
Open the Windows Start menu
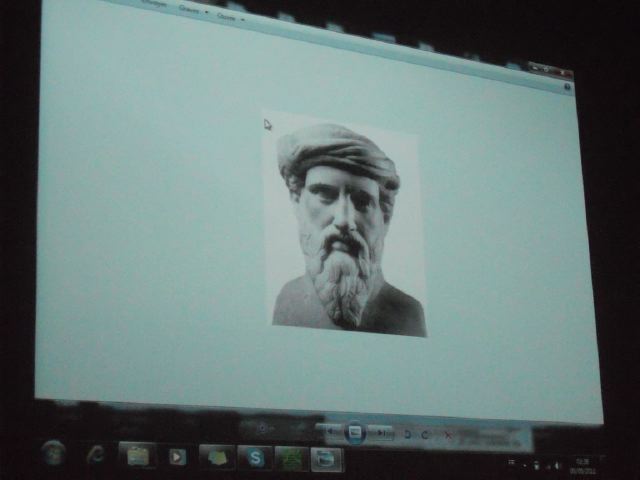pyautogui.click(x=53, y=453)
